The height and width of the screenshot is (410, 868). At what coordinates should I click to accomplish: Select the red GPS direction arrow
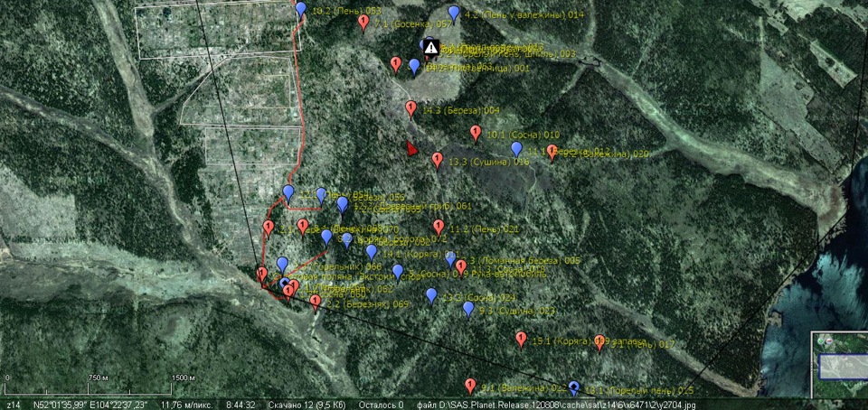(x=411, y=148)
